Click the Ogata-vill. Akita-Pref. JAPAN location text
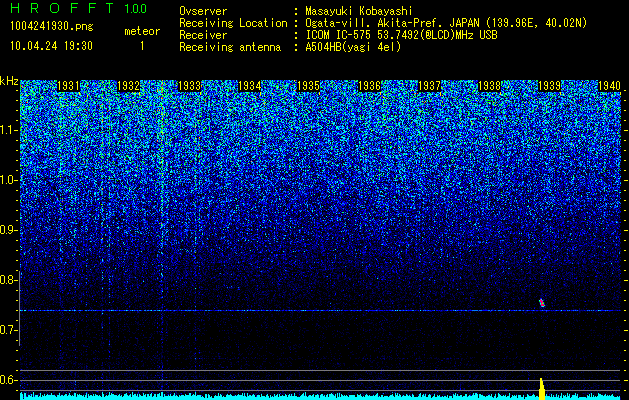629x400 pixels. [446, 23]
